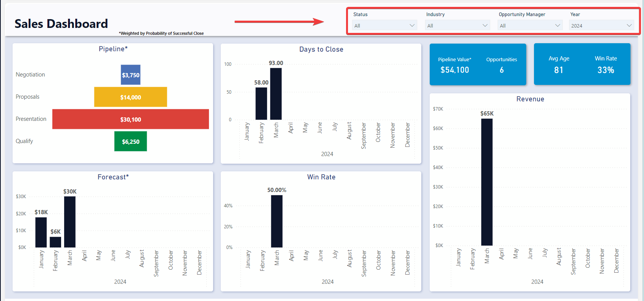Open the Industry filter dropdown
The height and width of the screenshot is (301, 644).
[457, 26]
